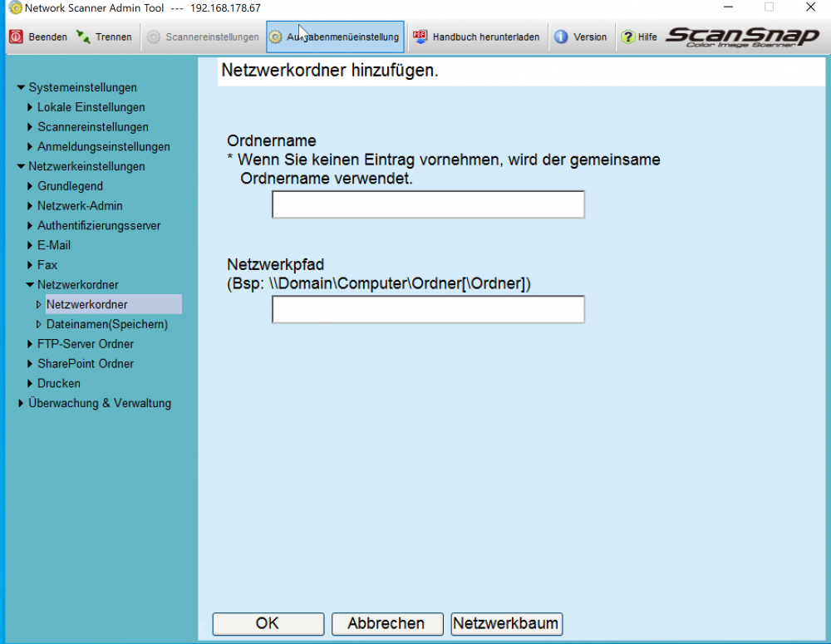
Task: Click the red Beenden power icon
Action: (x=17, y=37)
